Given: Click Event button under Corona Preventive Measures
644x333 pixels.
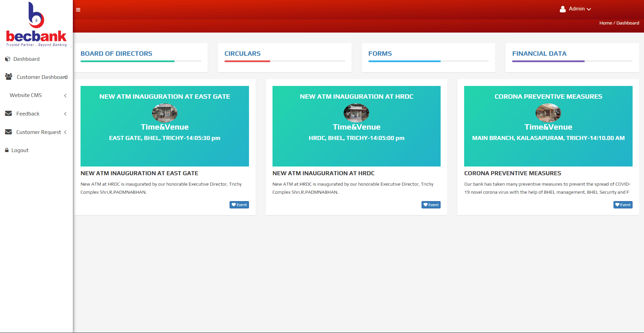Looking at the screenshot, I should 623,205.
